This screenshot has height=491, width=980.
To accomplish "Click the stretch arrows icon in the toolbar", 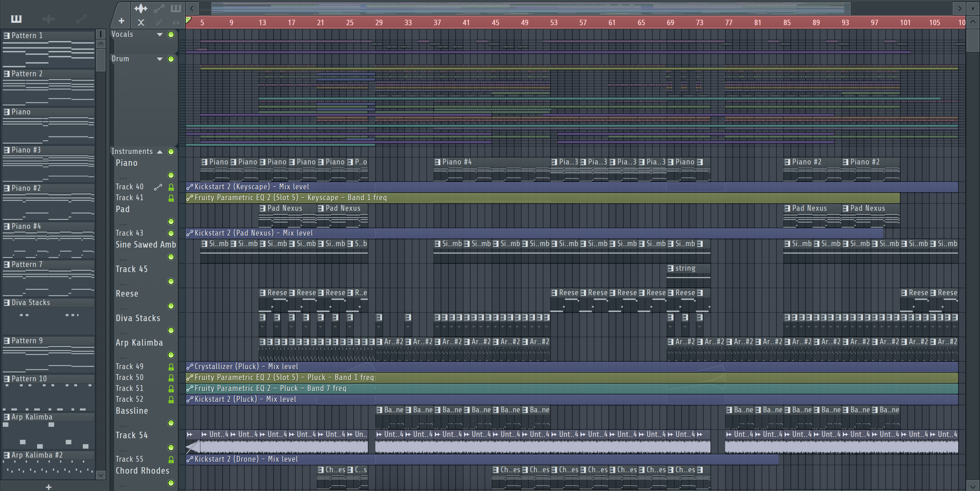I will click(x=176, y=22).
